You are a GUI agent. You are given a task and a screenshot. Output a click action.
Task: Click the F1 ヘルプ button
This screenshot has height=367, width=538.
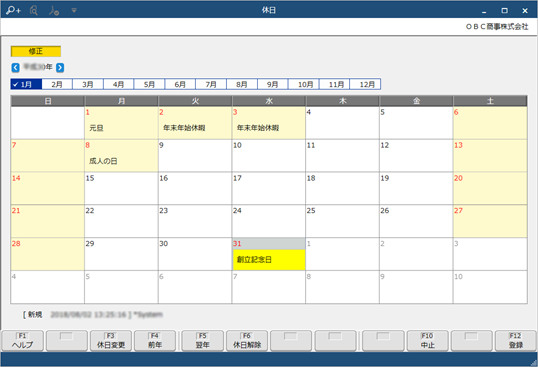[x=23, y=341]
